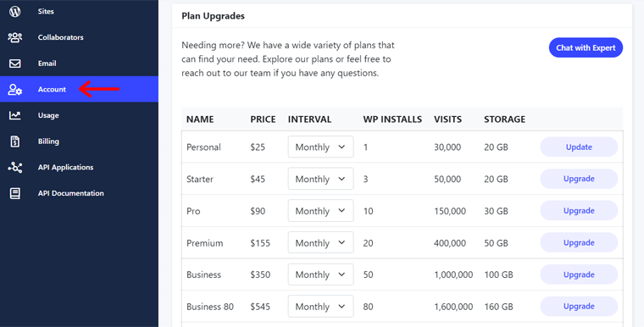Open the Usage chart icon
Screen dimensions: 644x327
pos(14,115)
